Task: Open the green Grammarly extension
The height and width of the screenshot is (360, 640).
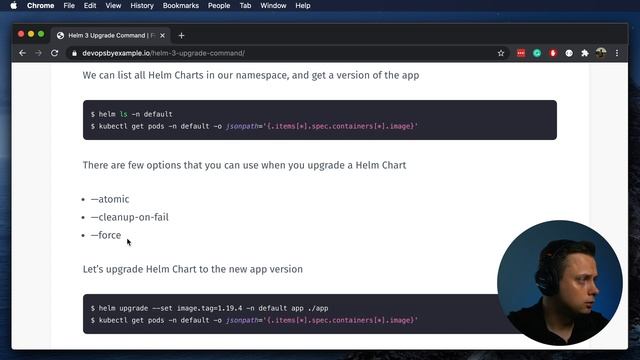Action: [x=537, y=53]
